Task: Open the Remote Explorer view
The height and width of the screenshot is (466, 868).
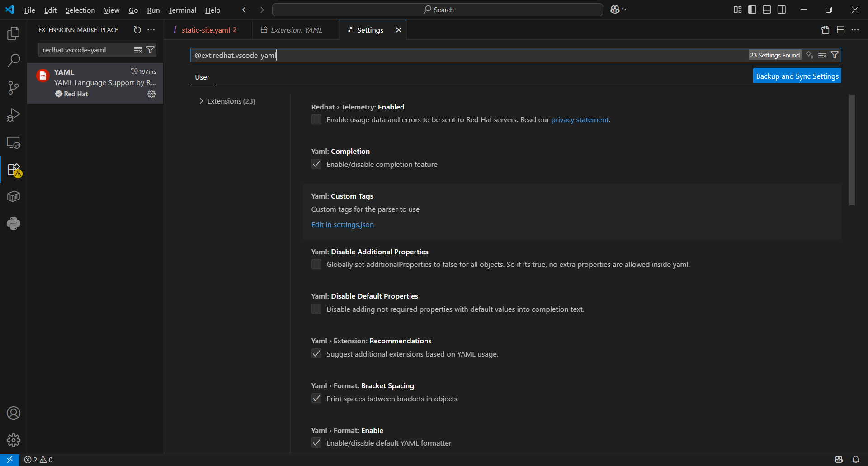Action: (14, 143)
